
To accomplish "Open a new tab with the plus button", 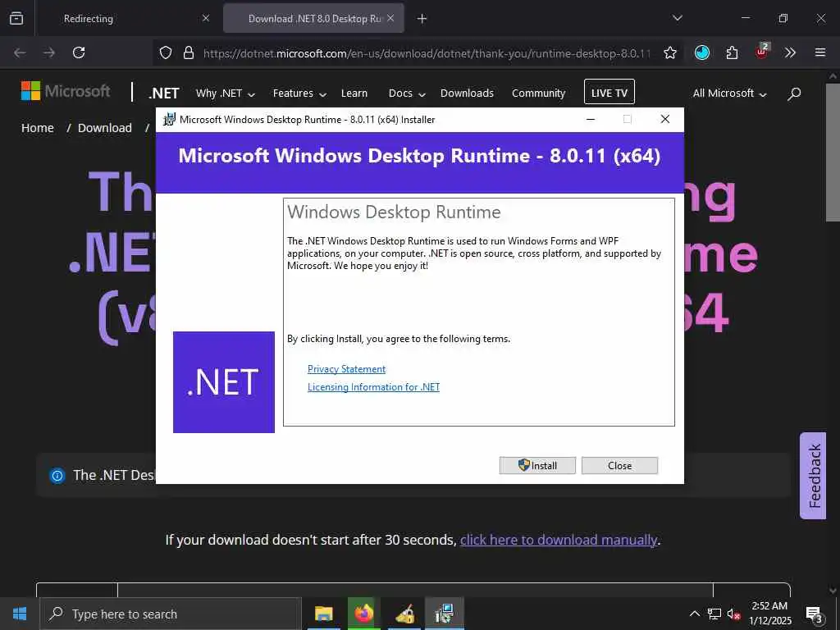I will (422, 19).
